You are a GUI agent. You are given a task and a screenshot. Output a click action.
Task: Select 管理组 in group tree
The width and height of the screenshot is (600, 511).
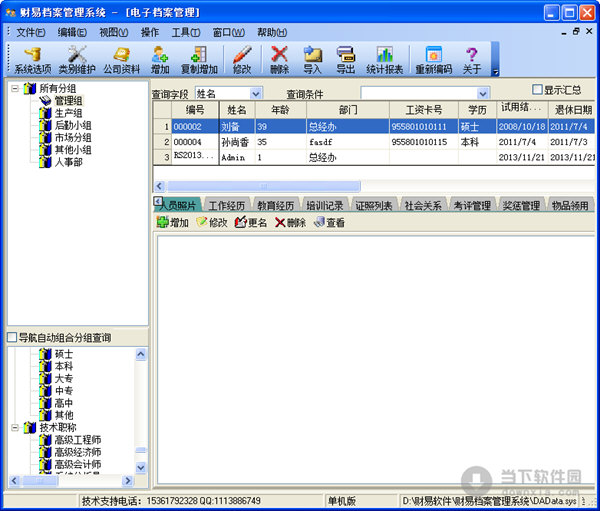68,101
